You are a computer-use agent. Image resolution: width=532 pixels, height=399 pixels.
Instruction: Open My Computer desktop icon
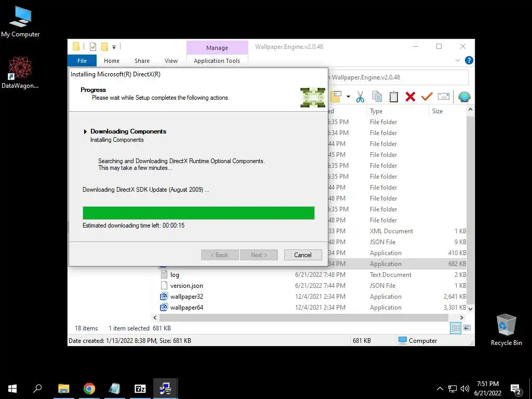(20, 21)
